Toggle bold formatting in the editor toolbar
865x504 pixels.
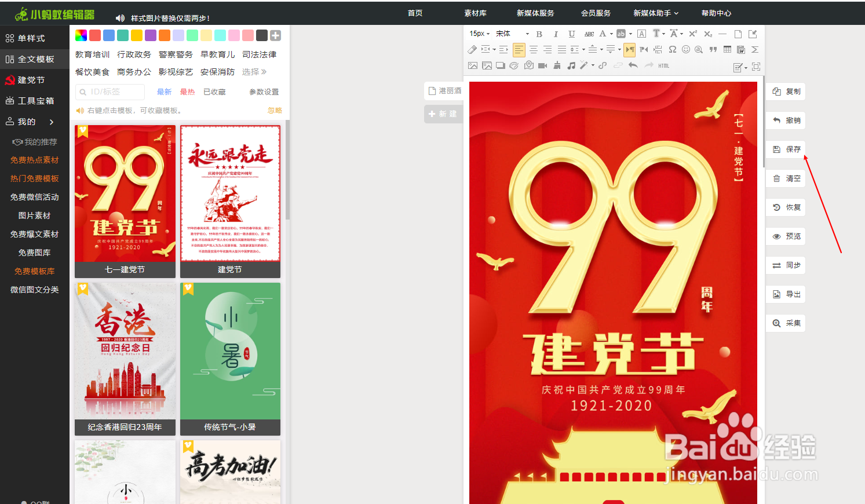coord(539,34)
